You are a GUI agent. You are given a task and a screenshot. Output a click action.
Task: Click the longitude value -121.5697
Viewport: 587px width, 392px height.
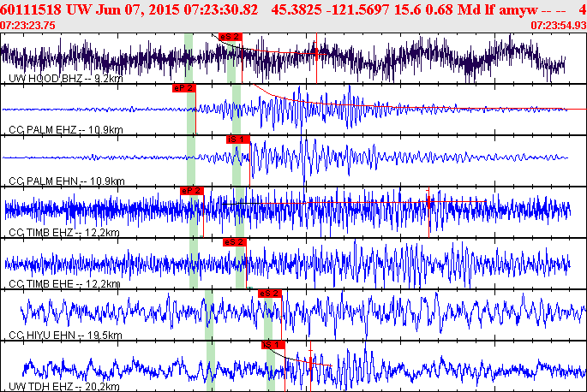[357, 9]
